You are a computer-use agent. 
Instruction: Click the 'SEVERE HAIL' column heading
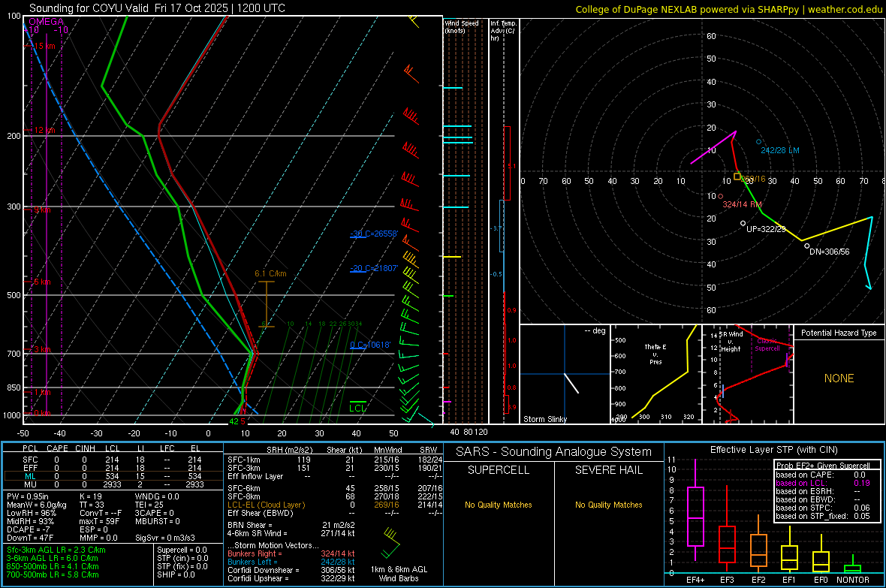[608, 470]
